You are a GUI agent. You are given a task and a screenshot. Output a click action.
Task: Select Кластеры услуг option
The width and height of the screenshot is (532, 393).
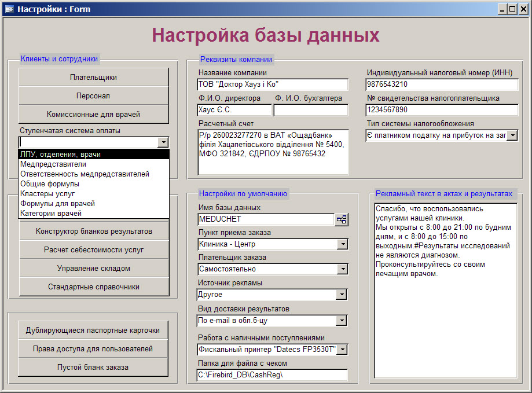pyautogui.click(x=94, y=194)
